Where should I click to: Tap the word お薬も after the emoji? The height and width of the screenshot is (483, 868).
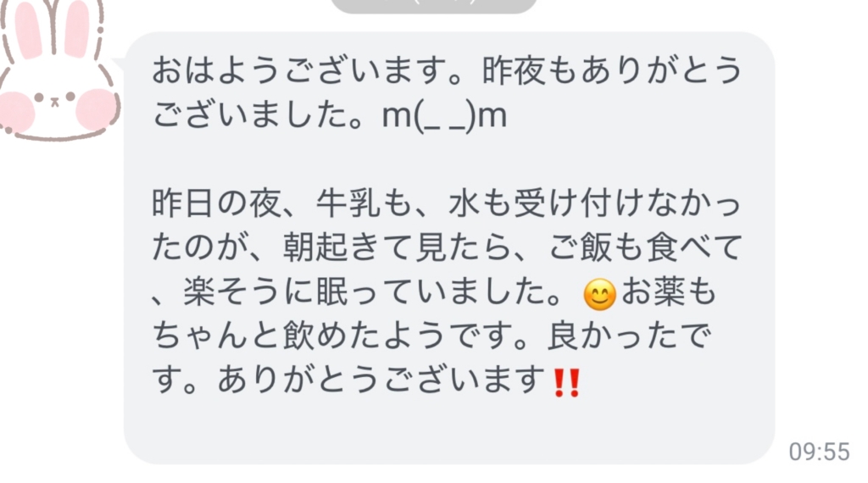coord(669,292)
